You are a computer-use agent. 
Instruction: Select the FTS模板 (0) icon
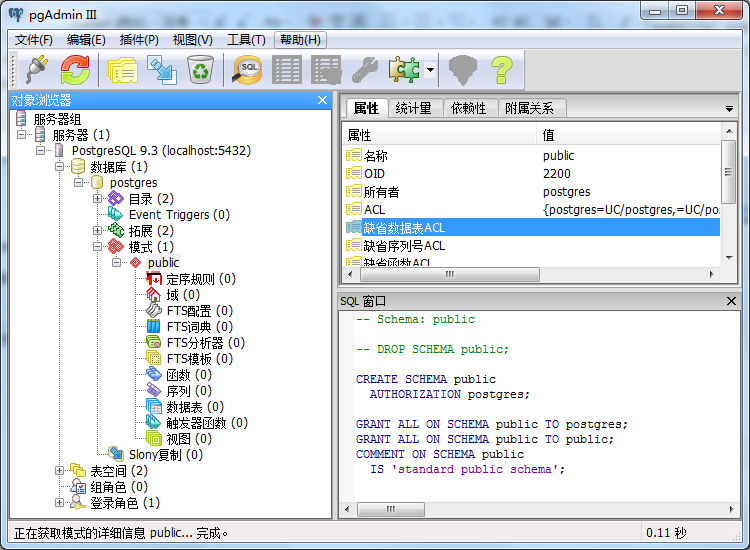pyautogui.click(x=154, y=358)
